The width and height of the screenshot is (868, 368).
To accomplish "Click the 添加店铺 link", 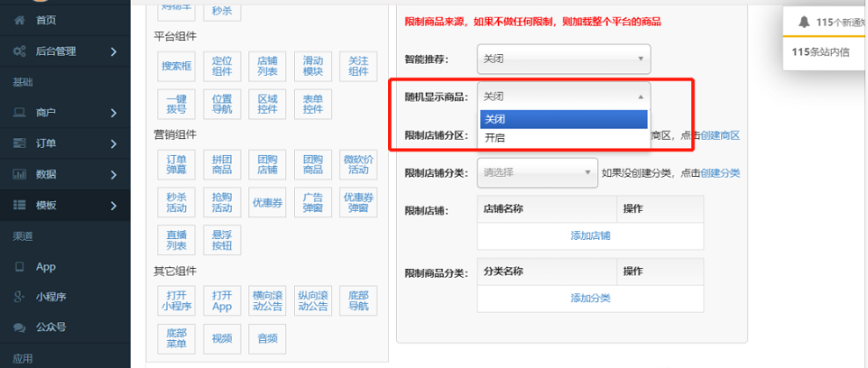I will coord(590,235).
